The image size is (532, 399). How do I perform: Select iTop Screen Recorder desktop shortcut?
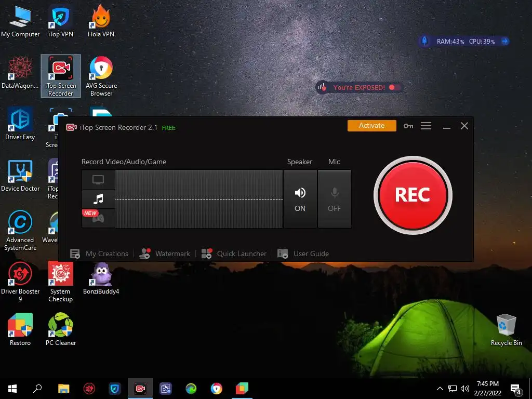coord(61,76)
